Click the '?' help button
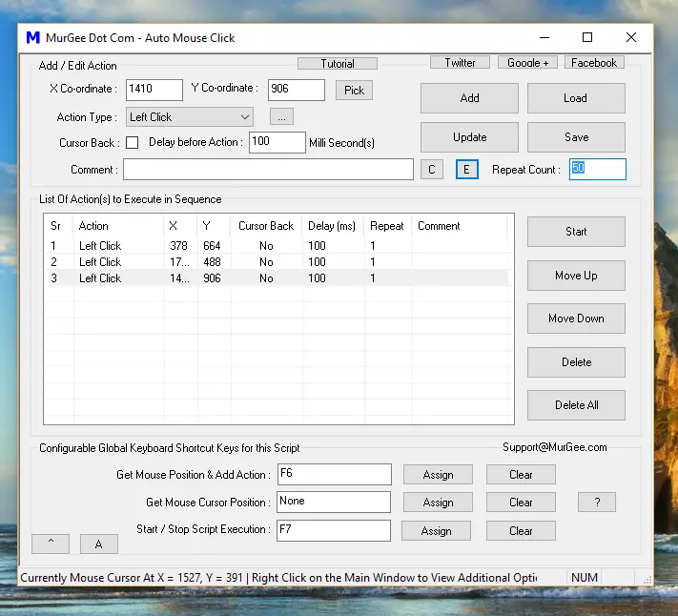The height and width of the screenshot is (616, 678). (x=596, y=503)
